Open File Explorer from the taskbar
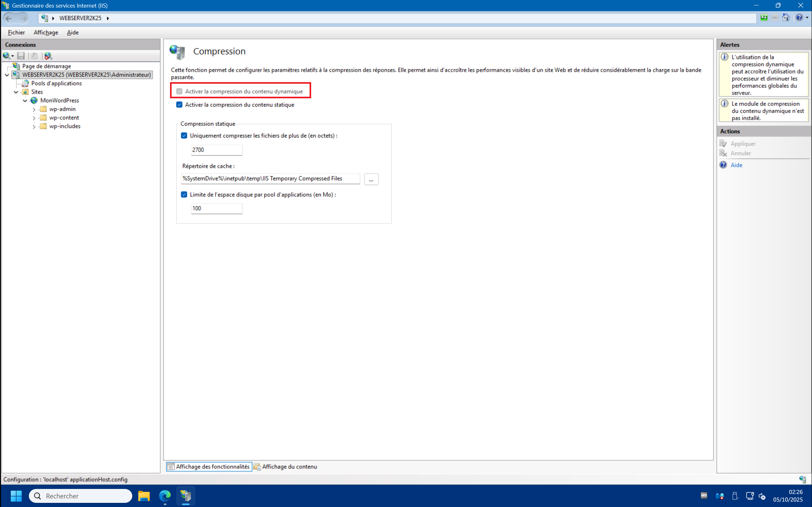The width and height of the screenshot is (812, 507). click(144, 496)
